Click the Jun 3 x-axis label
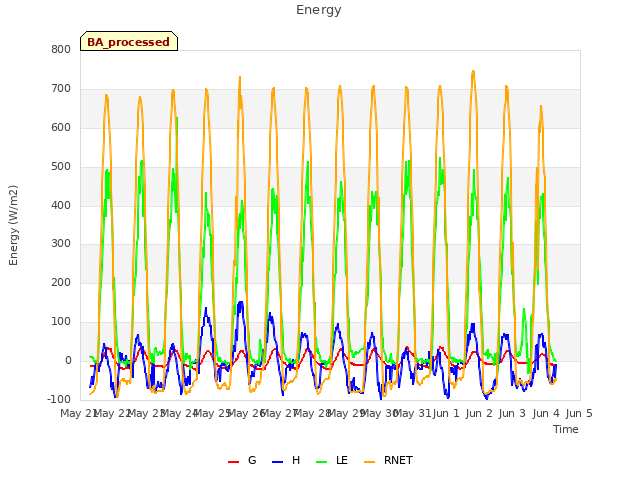This screenshot has width=640, height=480. pyautogui.click(x=513, y=413)
